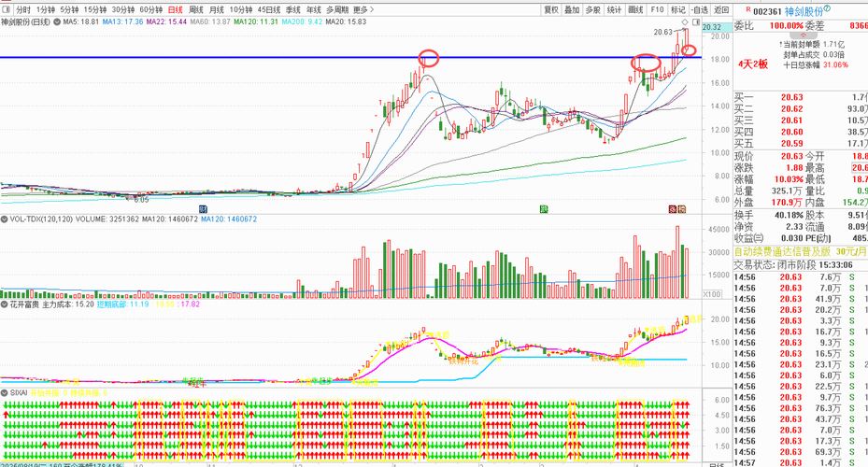Switch to 周线 weekly chart
This screenshot has width=868, height=467.
(x=196, y=10)
